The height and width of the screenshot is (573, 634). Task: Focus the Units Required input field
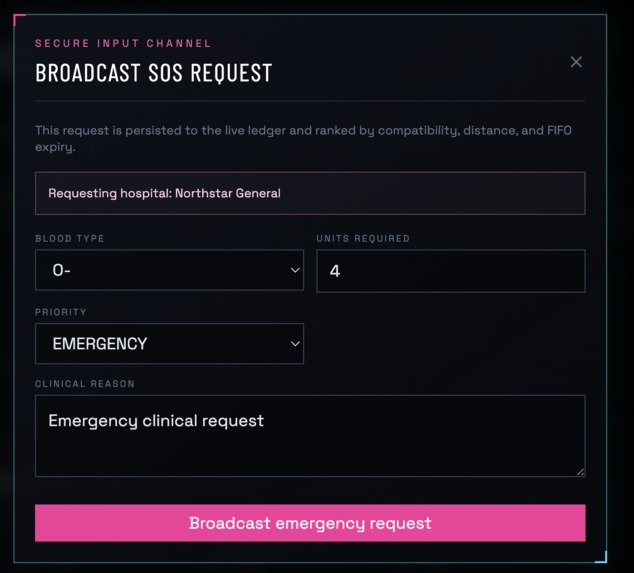point(450,271)
